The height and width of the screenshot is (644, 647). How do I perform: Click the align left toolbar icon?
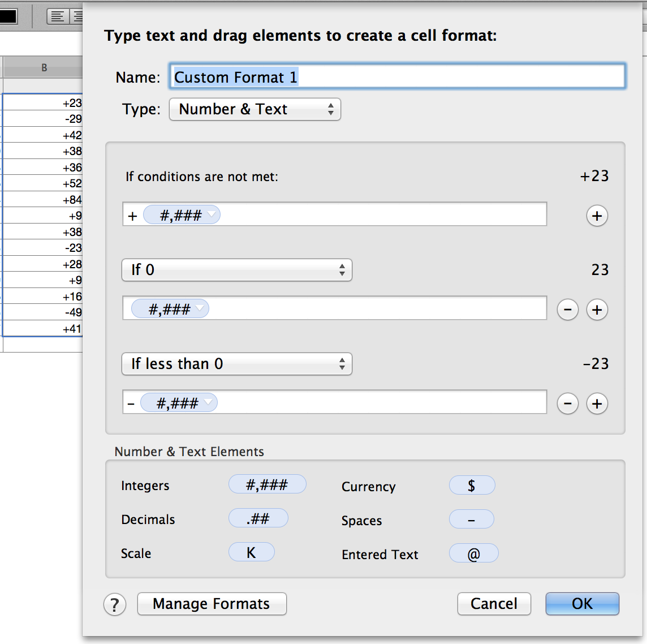57,16
